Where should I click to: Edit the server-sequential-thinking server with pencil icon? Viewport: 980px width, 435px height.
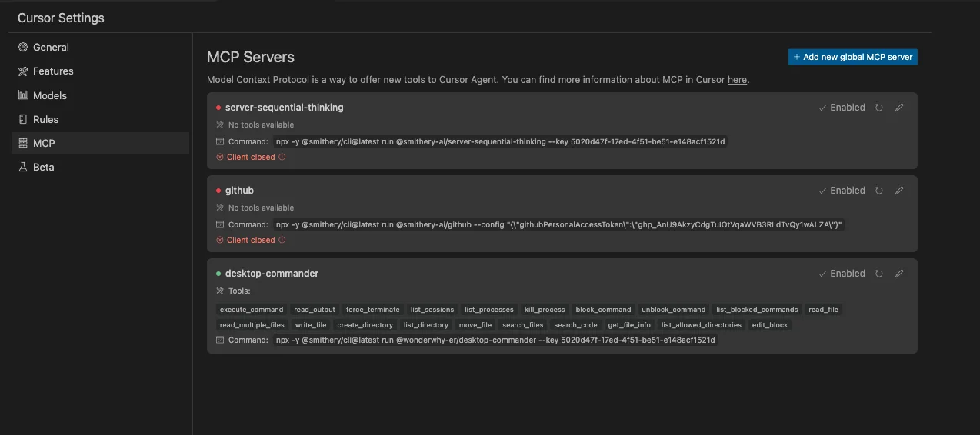pyautogui.click(x=899, y=108)
